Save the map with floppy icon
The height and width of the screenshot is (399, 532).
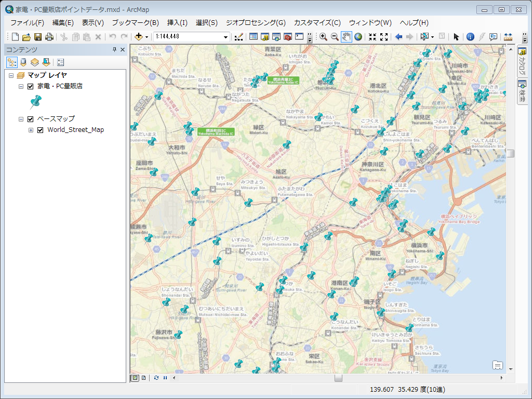coord(38,37)
